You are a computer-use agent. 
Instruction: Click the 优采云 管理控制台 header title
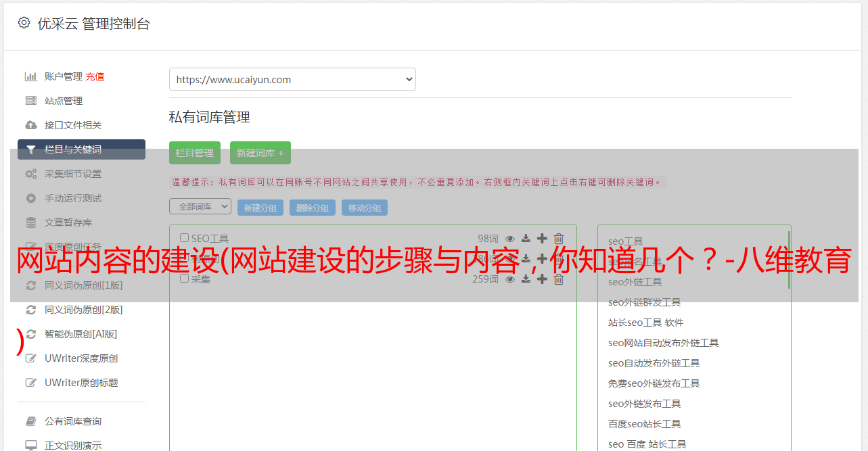point(93,24)
